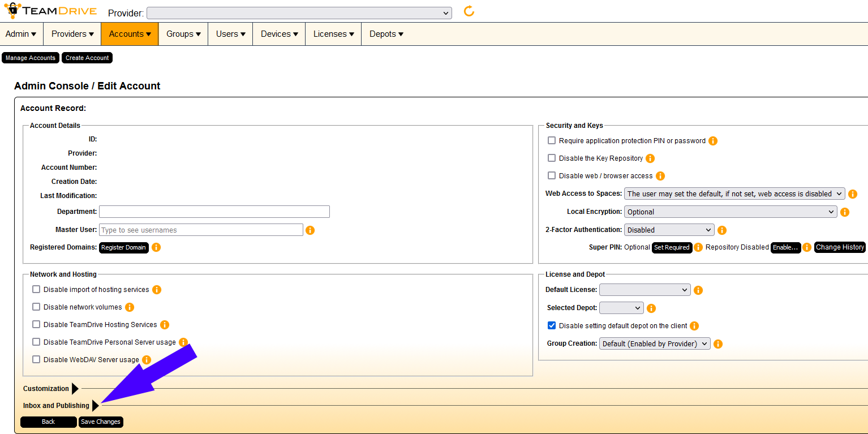Open the Users menu
Viewport: 868px width, 434px height.
pos(230,34)
